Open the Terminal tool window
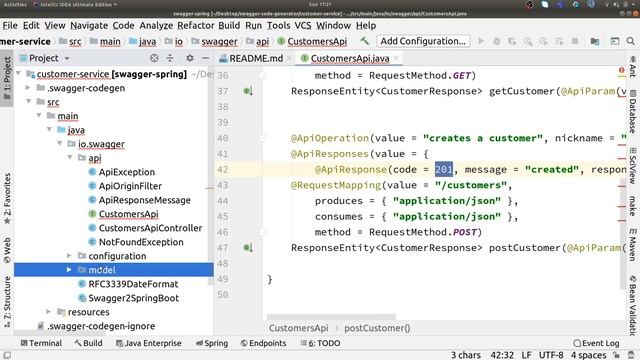The width and height of the screenshot is (640, 360). [41, 343]
